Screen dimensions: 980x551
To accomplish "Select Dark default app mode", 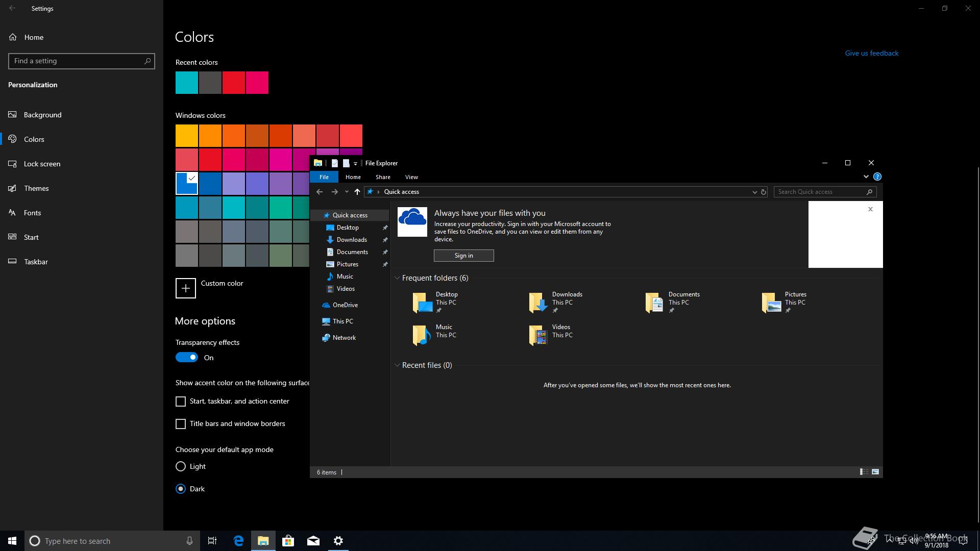I will coord(181,489).
